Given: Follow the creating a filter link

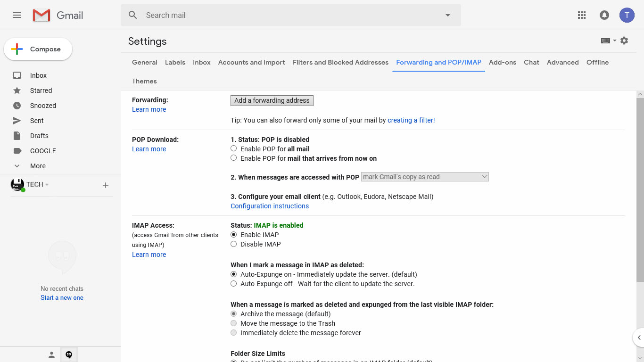Looking at the screenshot, I should click(411, 120).
